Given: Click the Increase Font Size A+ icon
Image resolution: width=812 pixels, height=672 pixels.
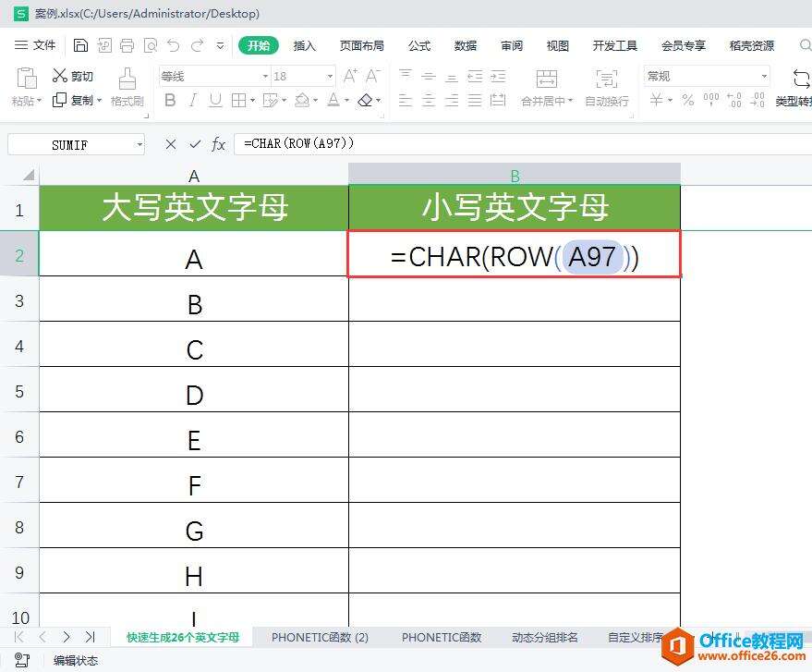Looking at the screenshot, I should pos(350,76).
